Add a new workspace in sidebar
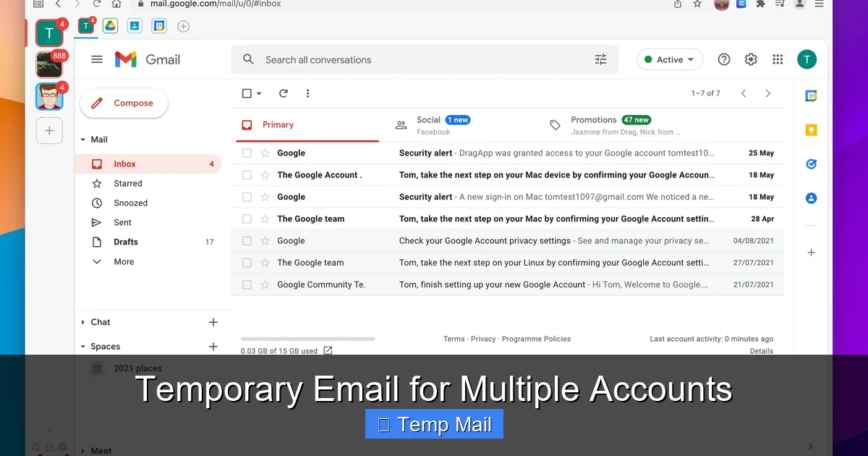 coord(49,131)
